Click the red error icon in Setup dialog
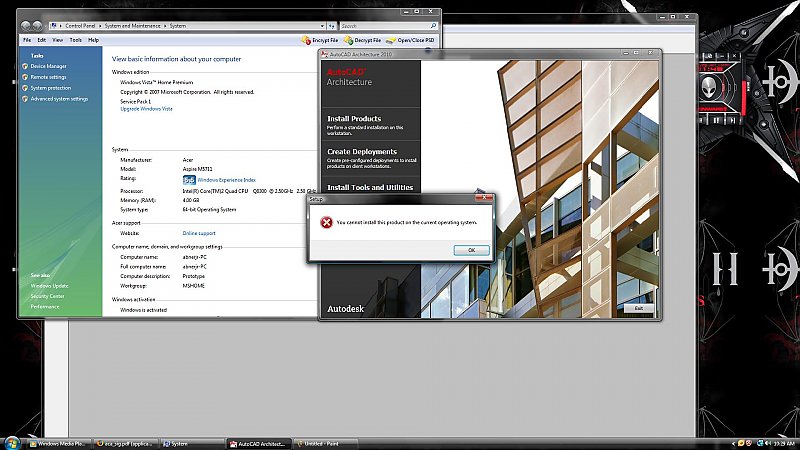The image size is (800, 450). 326,222
